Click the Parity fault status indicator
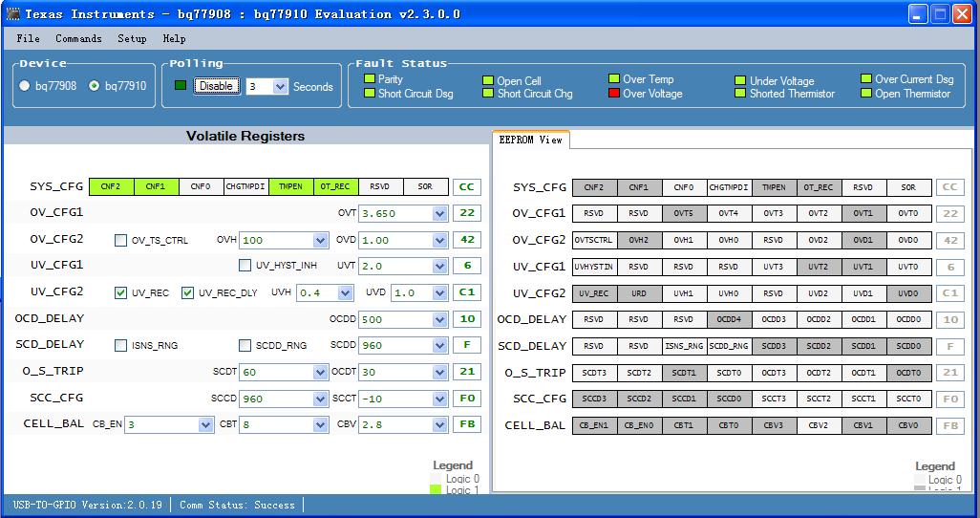 369,80
